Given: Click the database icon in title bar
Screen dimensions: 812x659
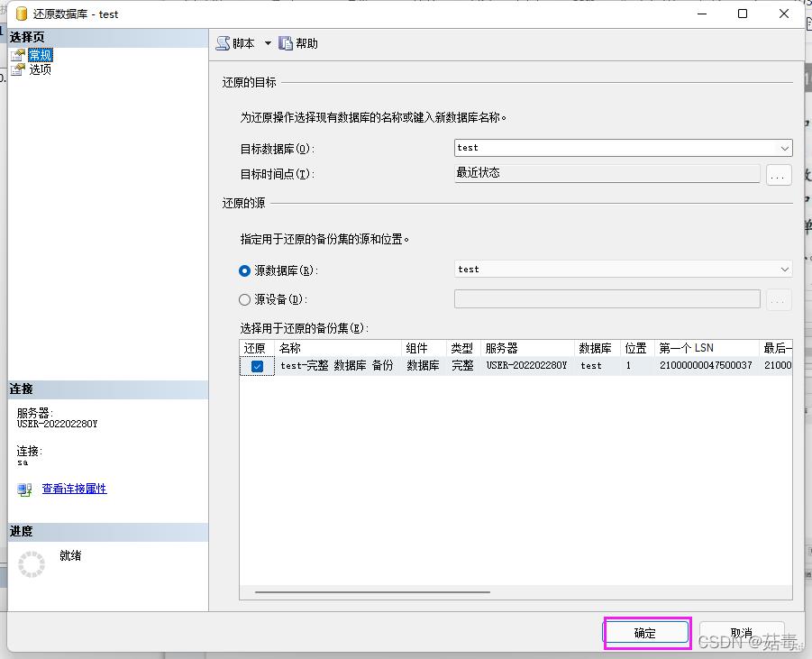Looking at the screenshot, I should (22, 14).
